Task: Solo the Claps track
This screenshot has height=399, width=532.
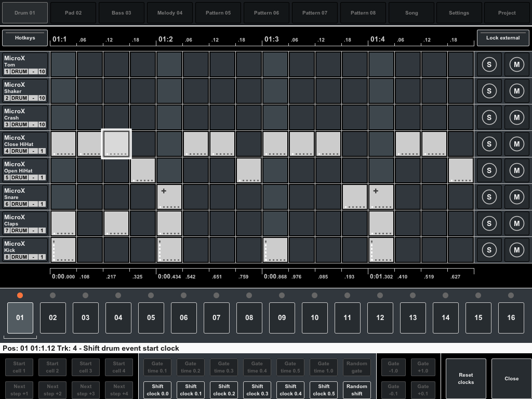Action: point(489,223)
